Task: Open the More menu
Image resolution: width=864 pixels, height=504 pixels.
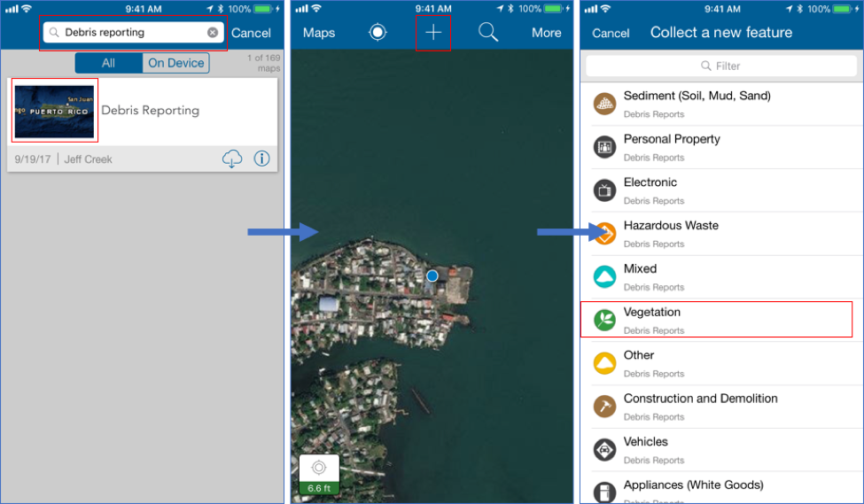Action: [x=547, y=33]
